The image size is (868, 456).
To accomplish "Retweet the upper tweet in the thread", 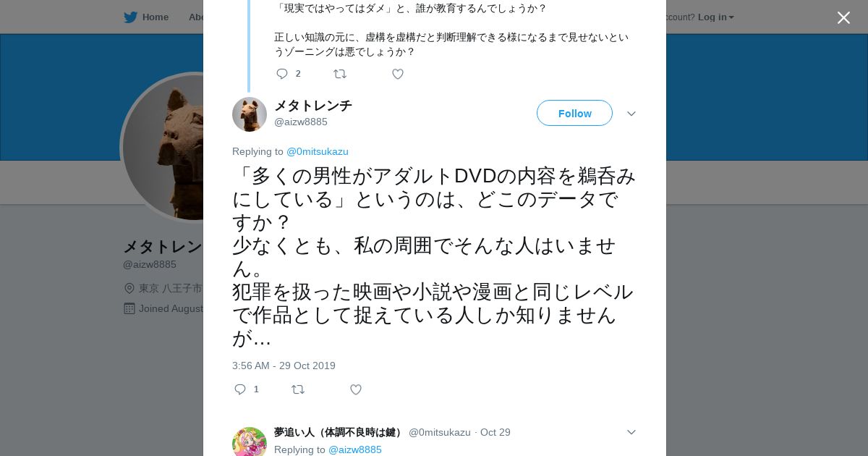I will [x=340, y=74].
